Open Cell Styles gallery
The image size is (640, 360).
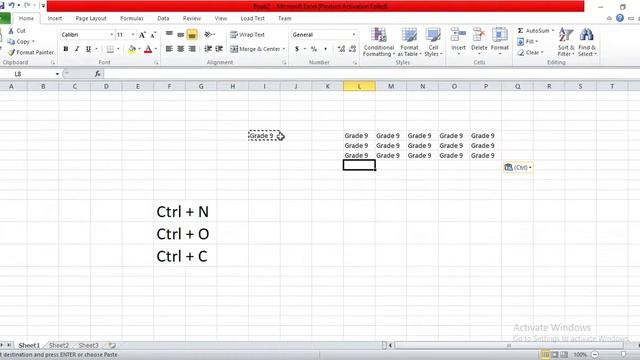coord(433,42)
